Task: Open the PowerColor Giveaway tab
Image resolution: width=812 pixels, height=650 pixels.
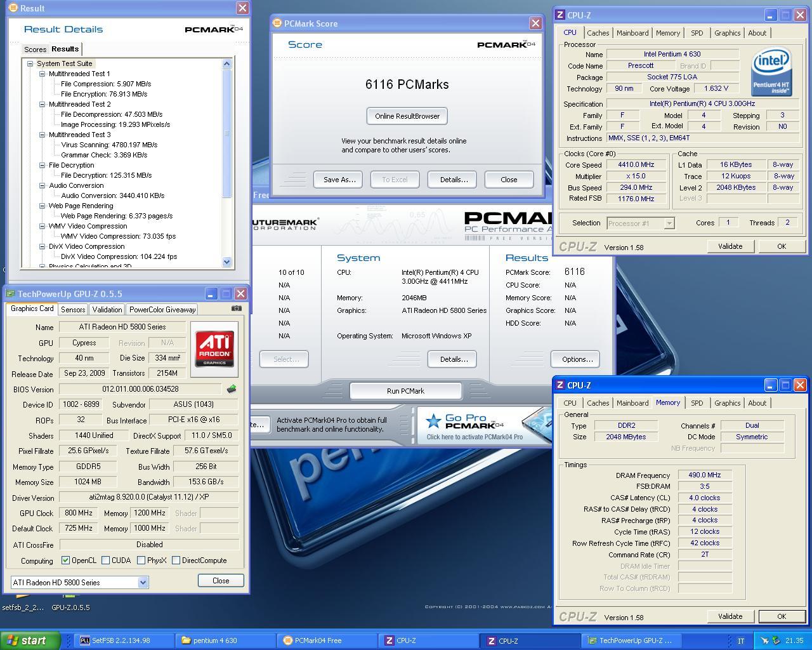Action: (x=162, y=309)
